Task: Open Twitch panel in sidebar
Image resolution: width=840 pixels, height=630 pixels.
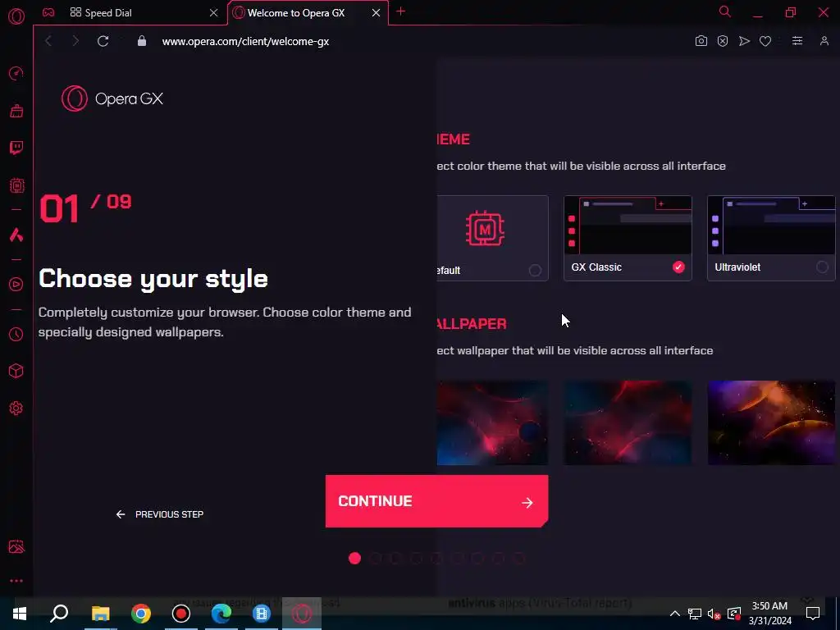Action: [x=16, y=148]
